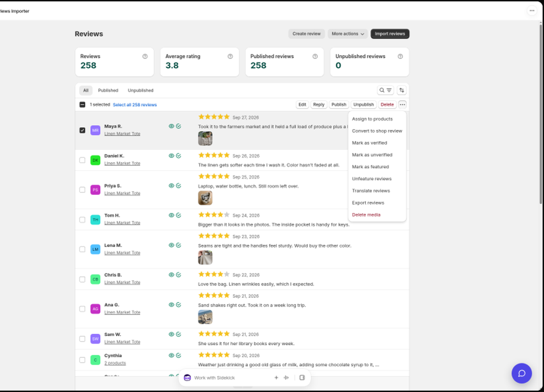Click verified badge on Cynthia review
544x392 pixels.
(179, 355)
